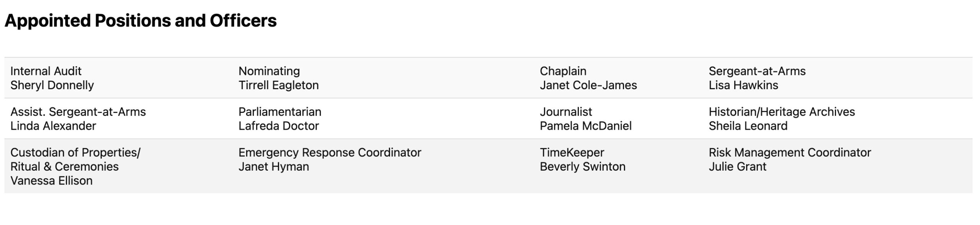Select the Assist. Sergeant-at-Arms label
The height and width of the screenshot is (225, 980).
pos(78,112)
